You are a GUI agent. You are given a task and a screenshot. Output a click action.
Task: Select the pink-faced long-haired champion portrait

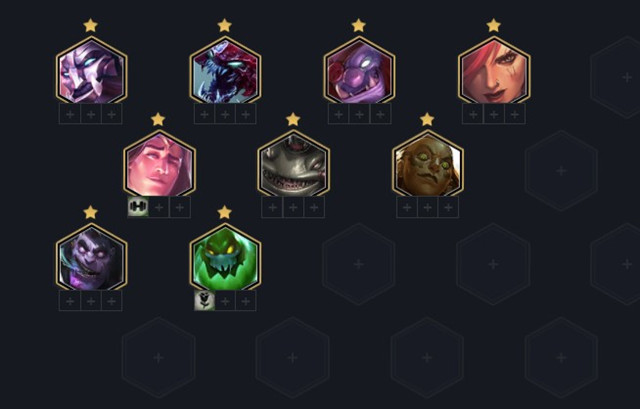click(159, 165)
